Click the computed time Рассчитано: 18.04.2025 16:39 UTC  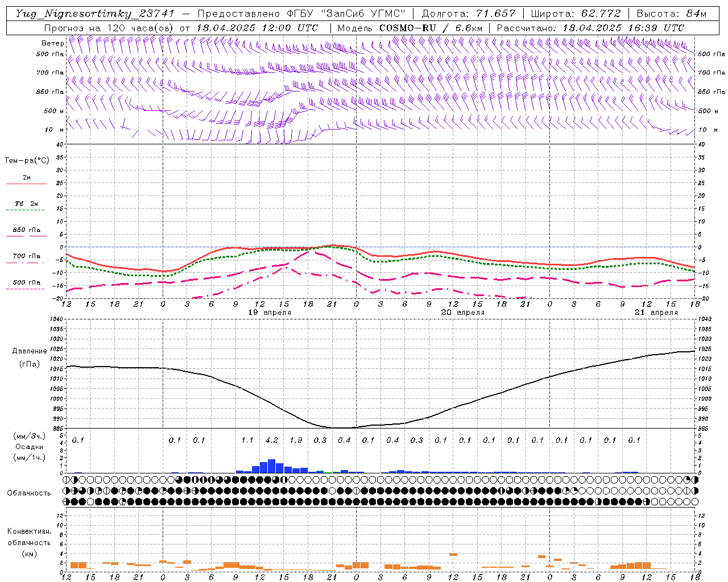[x=590, y=28]
